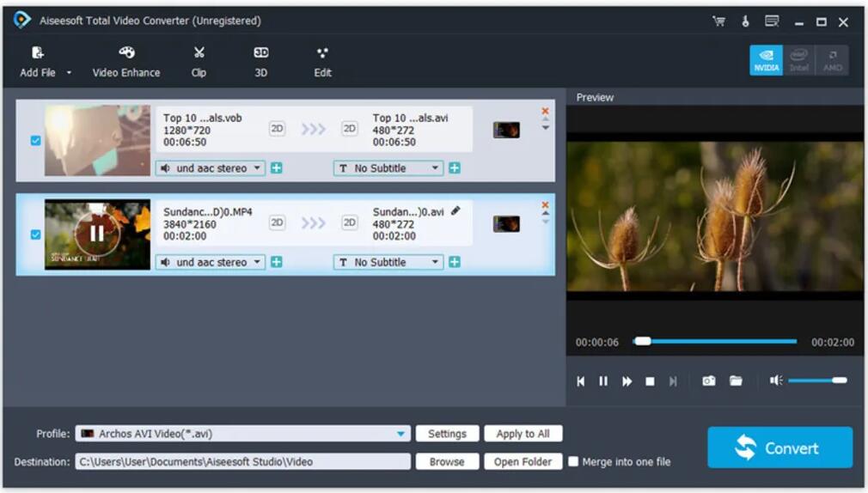This screenshot has width=868, height=493.
Task: Pause the preview playback
Action: pyautogui.click(x=603, y=381)
